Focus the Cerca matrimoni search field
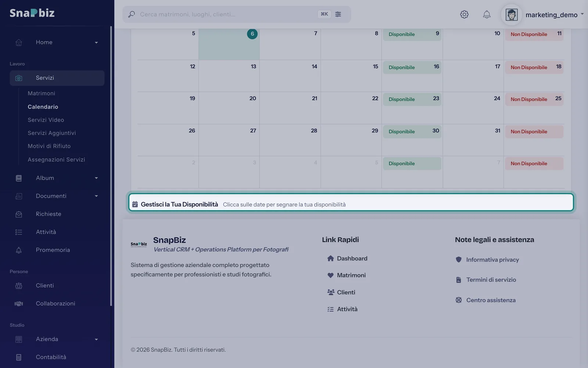 (x=237, y=14)
